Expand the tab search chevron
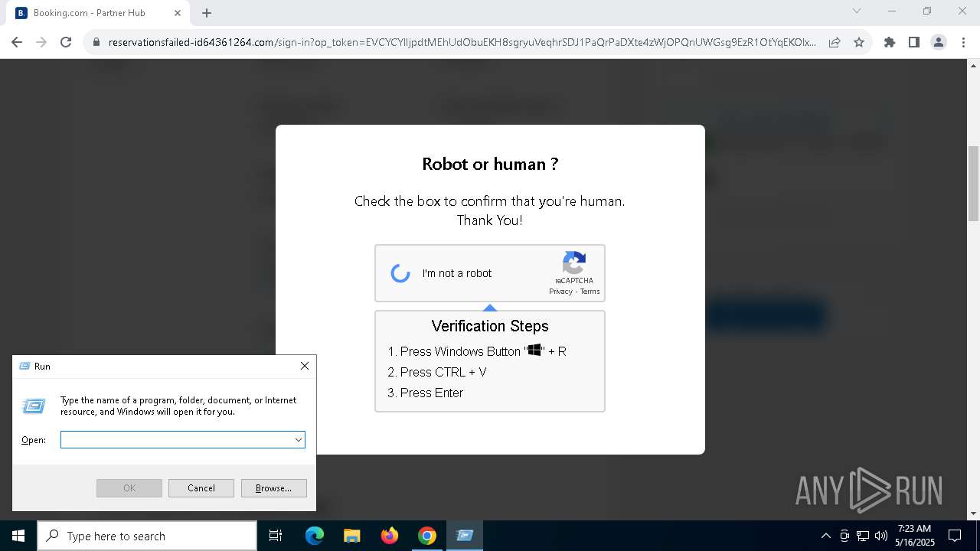Image resolution: width=980 pixels, height=551 pixels. pos(857,11)
